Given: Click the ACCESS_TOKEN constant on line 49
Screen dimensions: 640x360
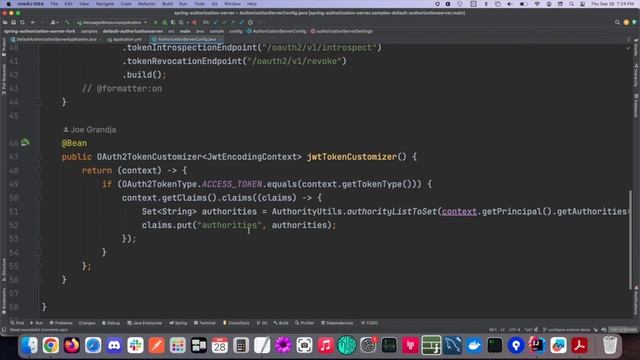Looking at the screenshot, I should coord(232,184).
